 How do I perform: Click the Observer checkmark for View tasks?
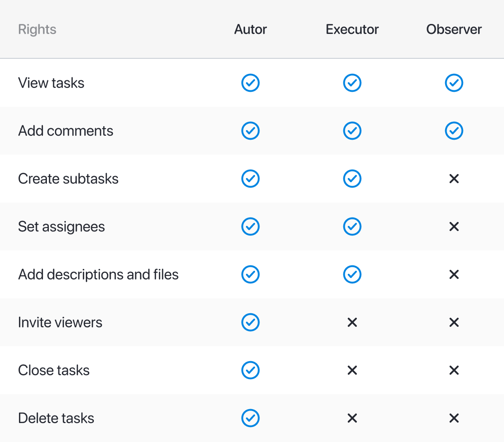tap(454, 83)
